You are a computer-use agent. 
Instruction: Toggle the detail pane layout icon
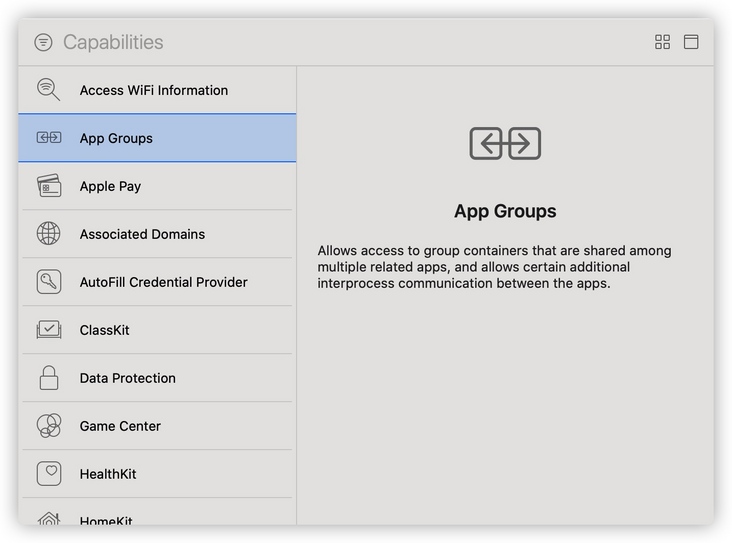691,42
